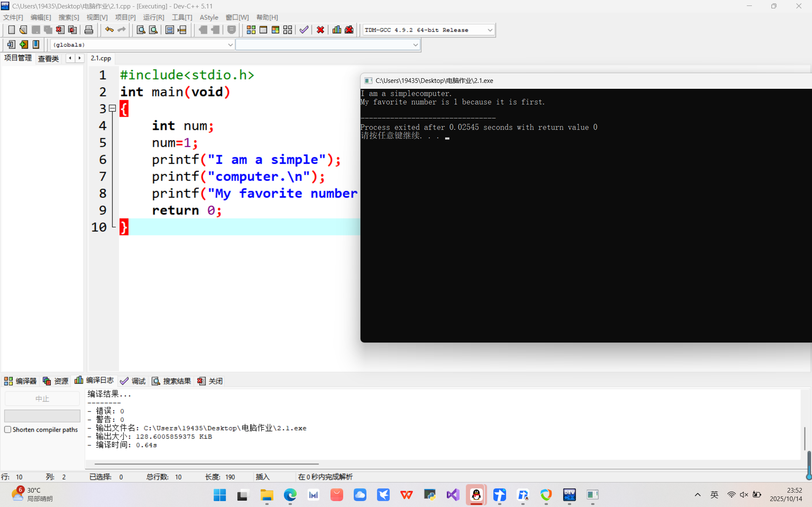Open File Explorer from the taskbar

[267, 495]
